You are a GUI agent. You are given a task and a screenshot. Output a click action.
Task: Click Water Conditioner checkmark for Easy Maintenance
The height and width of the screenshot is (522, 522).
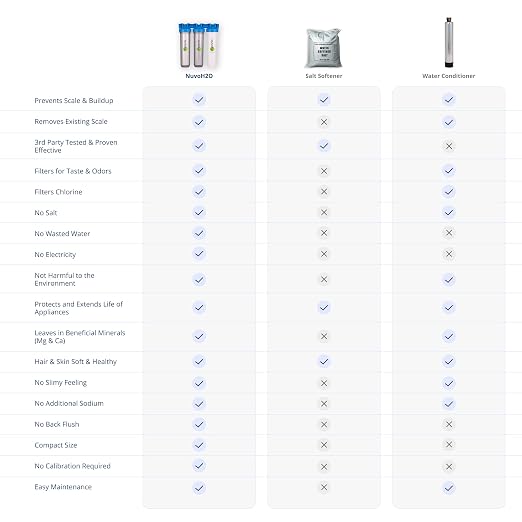pyautogui.click(x=449, y=488)
